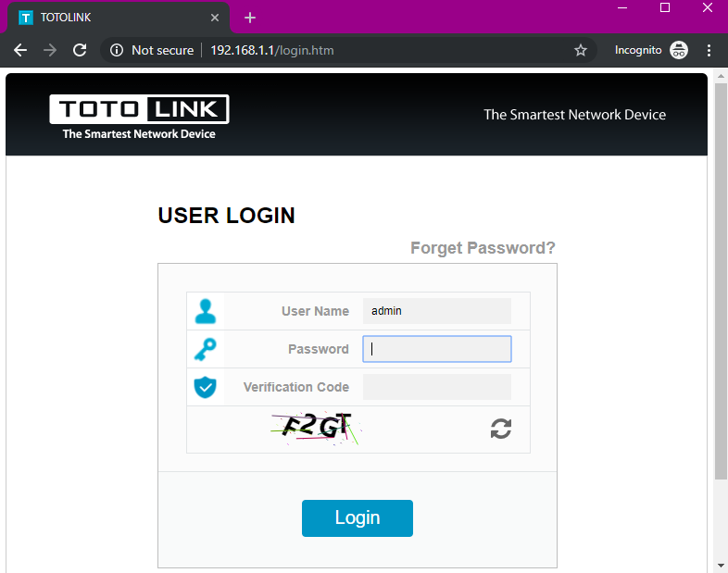Image resolution: width=728 pixels, height=573 pixels.
Task: Click the address bar URL 192.168.1.1/login.htm
Action: tap(272, 50)
